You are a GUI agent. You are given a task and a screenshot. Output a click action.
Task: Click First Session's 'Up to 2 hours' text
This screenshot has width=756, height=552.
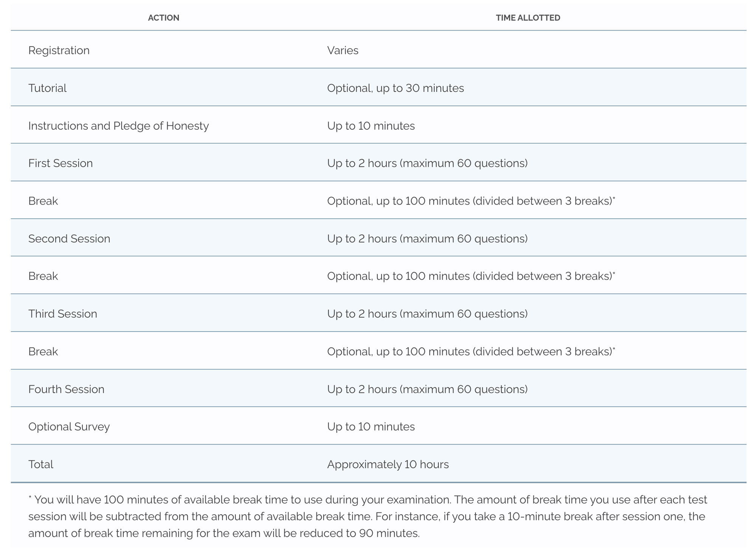427,163
